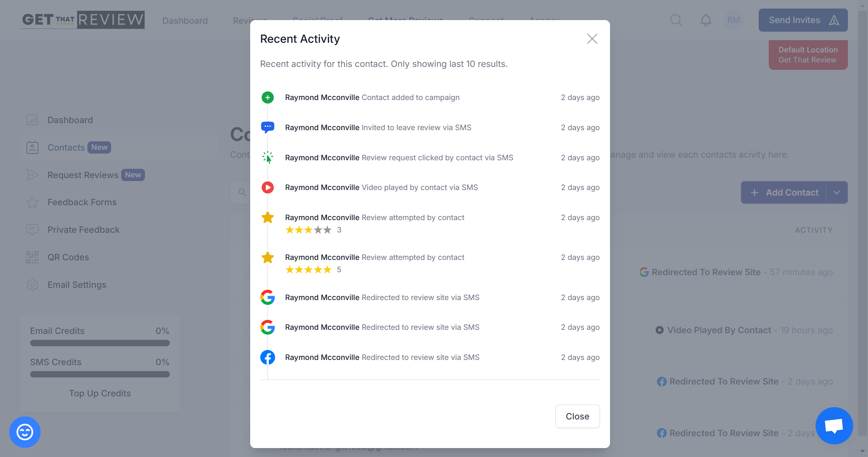Click the red video played icon
868x457 pixels.
click(x=268, y=187)
